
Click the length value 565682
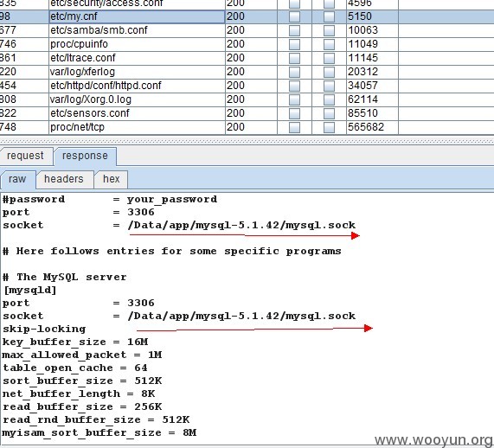366,127
